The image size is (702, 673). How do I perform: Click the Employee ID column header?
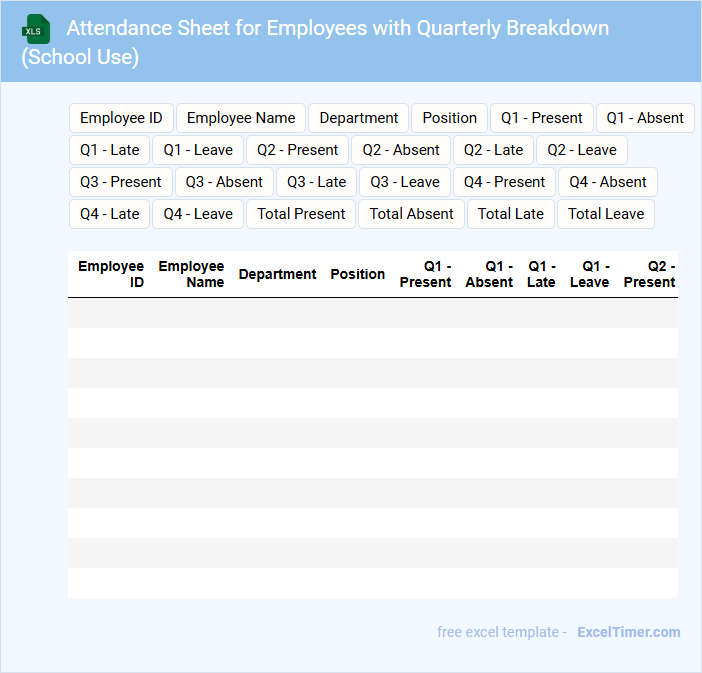[111, 274]
